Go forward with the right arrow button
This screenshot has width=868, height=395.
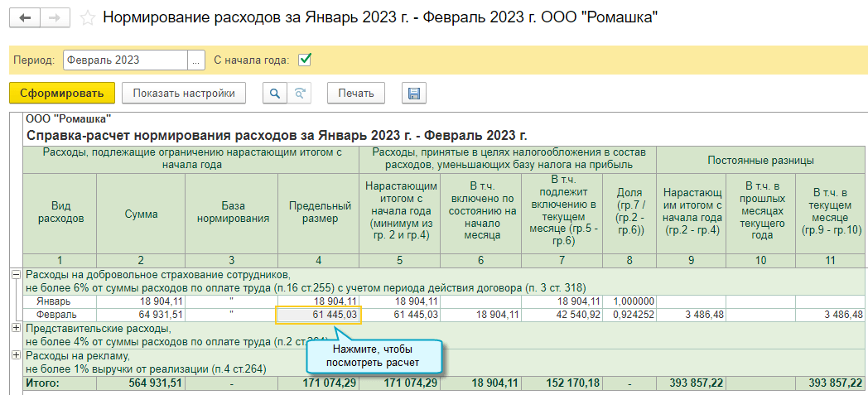coord(55,17)
